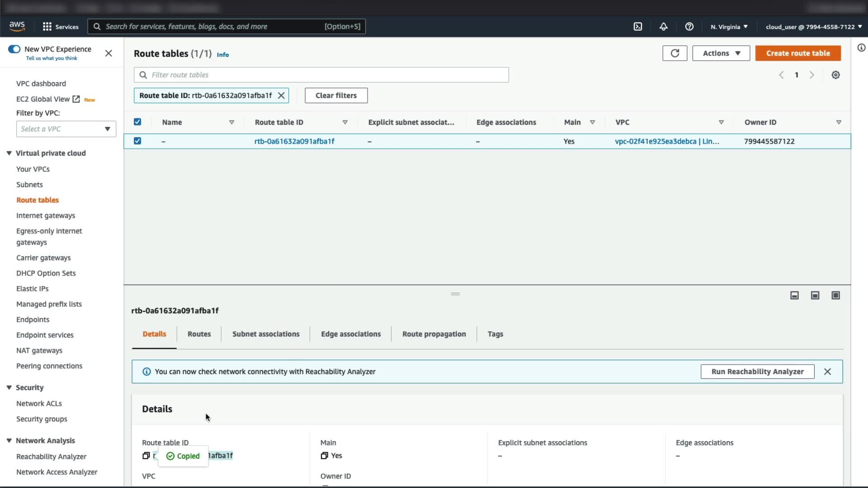868x488 pixels.
Task: Deselect the rtb-0a61632a091afba1f row checkbox
Action: [137, 141]
